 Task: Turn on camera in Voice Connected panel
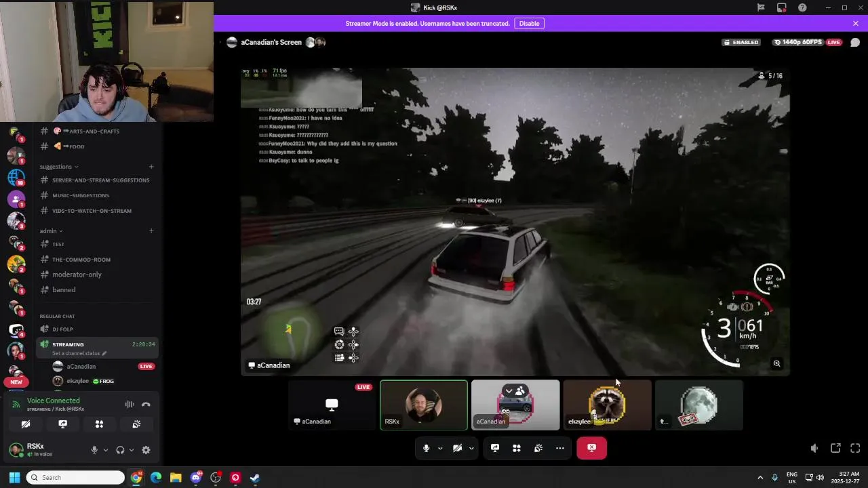26,424
